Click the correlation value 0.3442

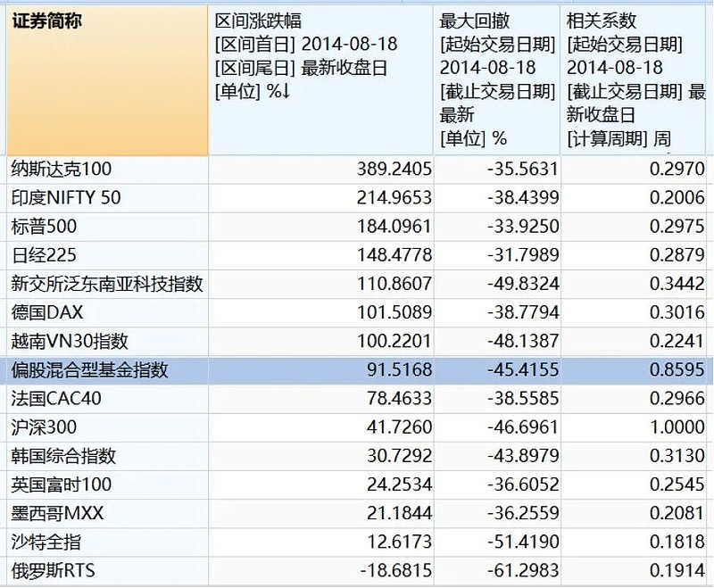pos(677,284)
